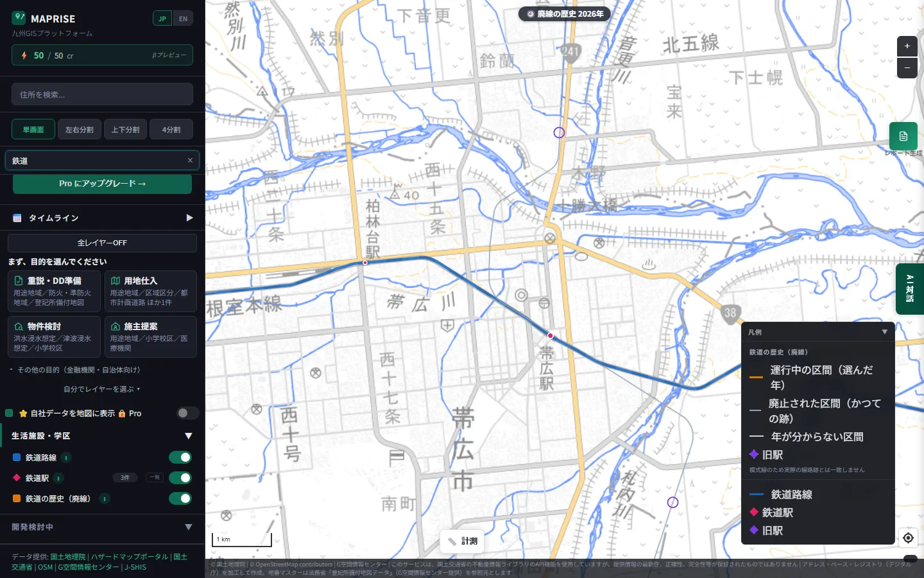Click the old-station circle marker near 木野

[x=559, y=132]
